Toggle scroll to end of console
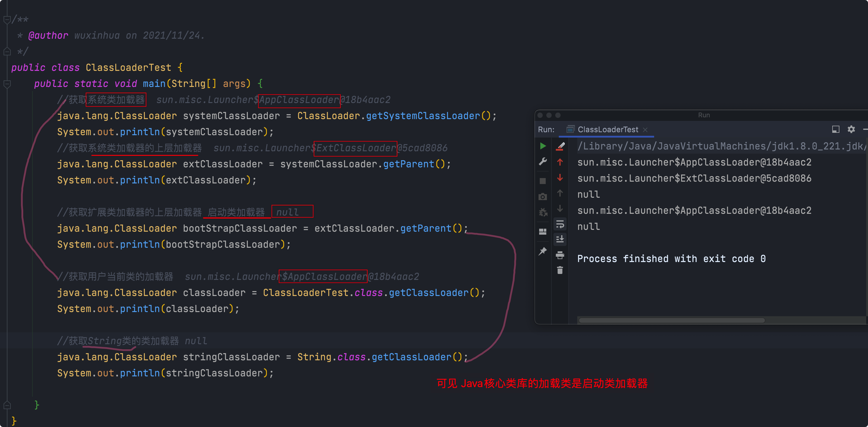 coord(560,239)
